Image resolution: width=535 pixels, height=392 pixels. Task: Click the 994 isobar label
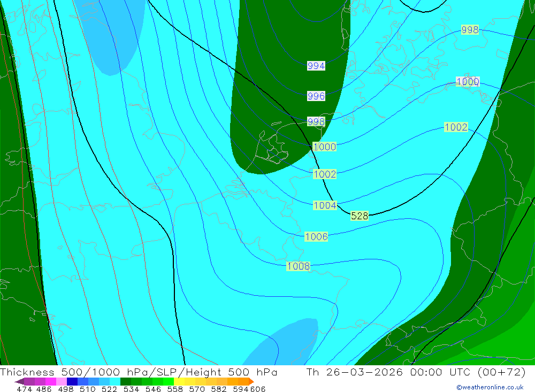coord(316,66)
